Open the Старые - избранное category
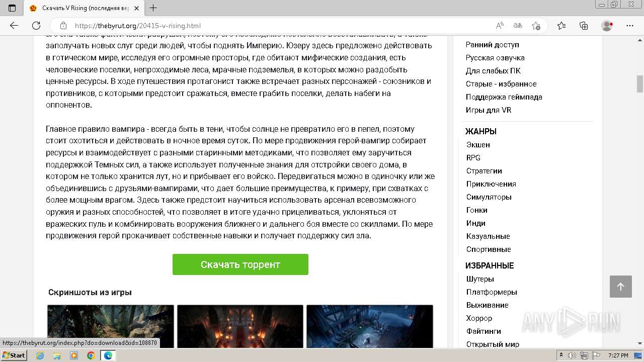The height and width of the screenshot is (362, 644). point(501,84)
